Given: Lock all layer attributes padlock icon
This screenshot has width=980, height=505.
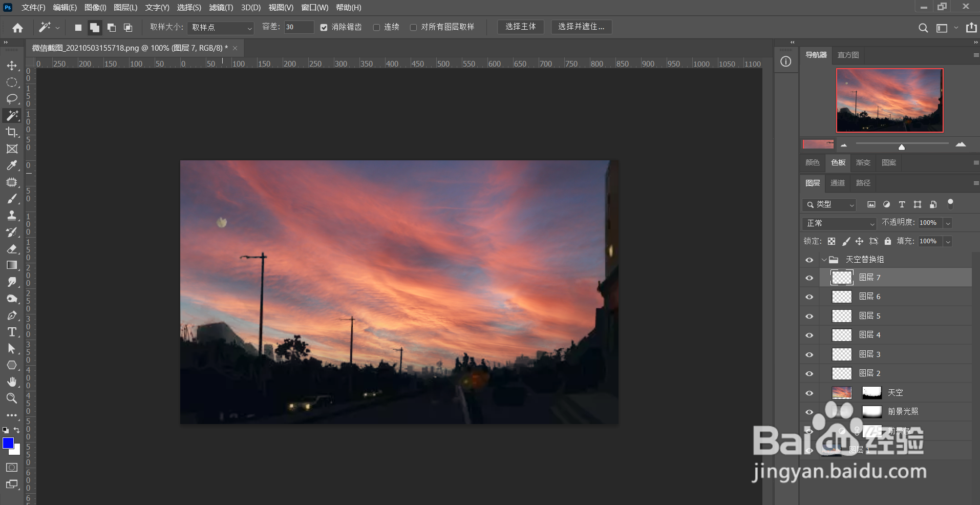Looking at the screenshot, I should point(888,241).
